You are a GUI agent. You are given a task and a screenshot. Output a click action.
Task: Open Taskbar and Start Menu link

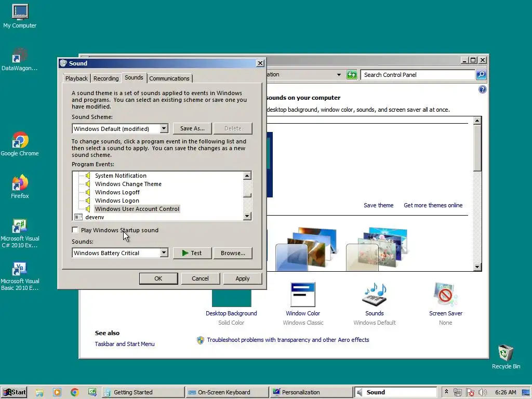[x=125, y=344]
